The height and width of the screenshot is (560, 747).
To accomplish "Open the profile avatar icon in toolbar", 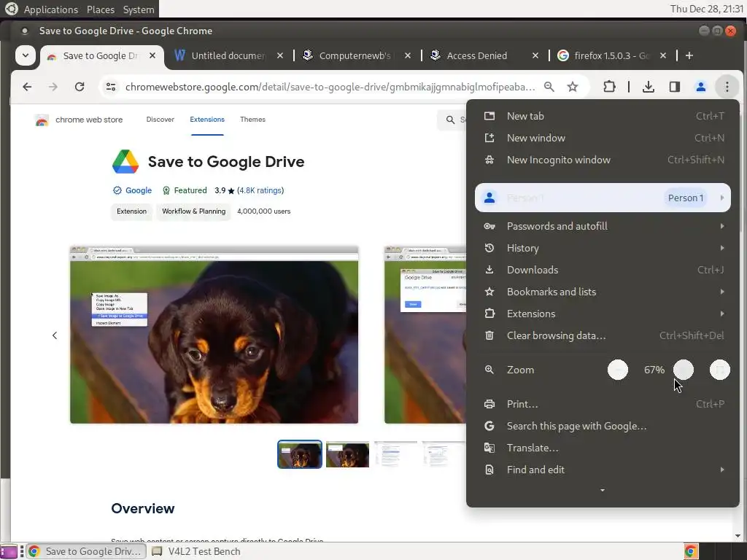I will point(701,87).
